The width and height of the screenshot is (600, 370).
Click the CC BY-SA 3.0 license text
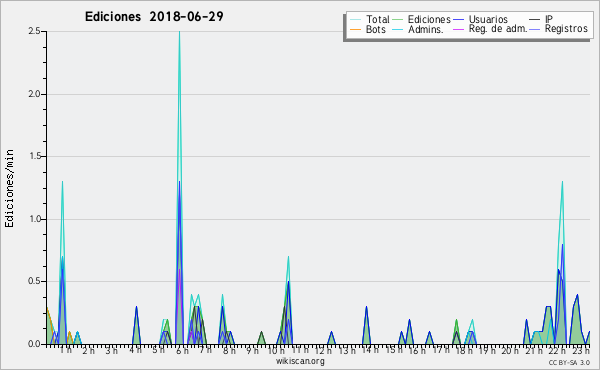pos(569,362)
